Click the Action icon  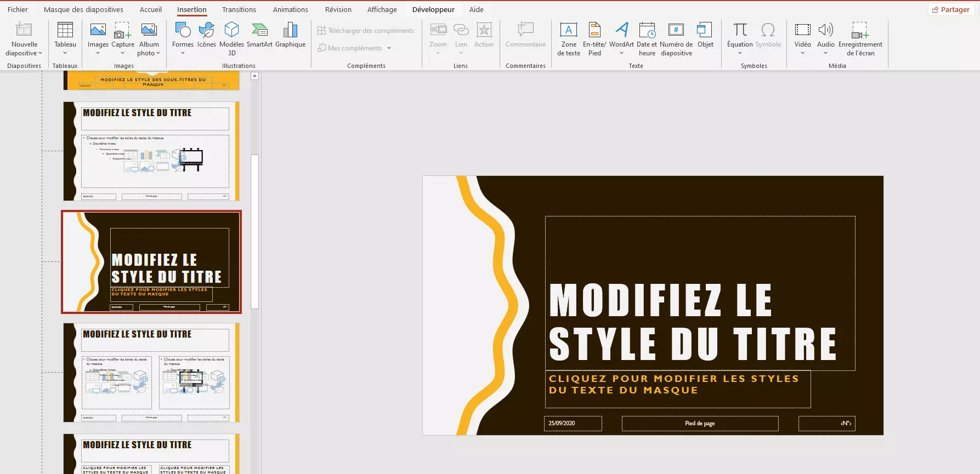pos(484,30)
